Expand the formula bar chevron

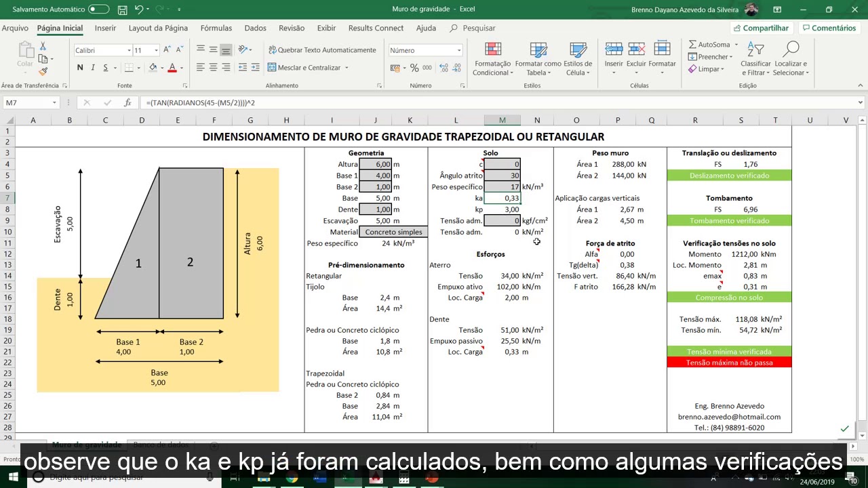coord(861,102)
